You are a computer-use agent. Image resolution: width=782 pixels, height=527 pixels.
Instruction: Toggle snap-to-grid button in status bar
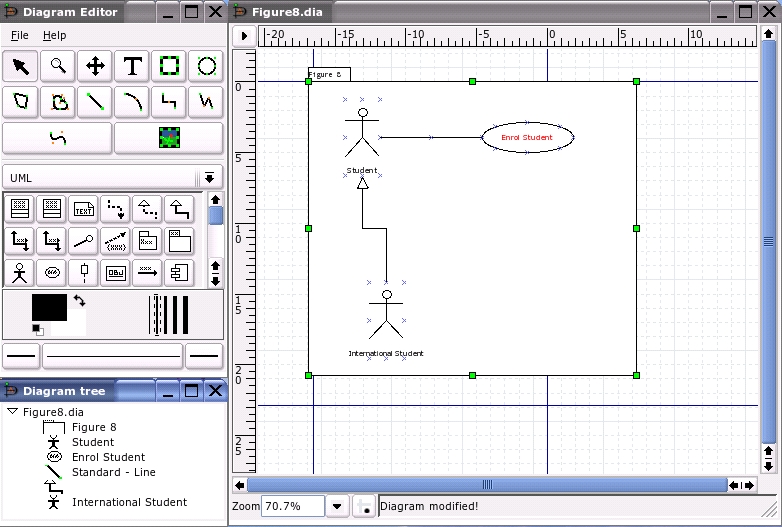point(365,506)
